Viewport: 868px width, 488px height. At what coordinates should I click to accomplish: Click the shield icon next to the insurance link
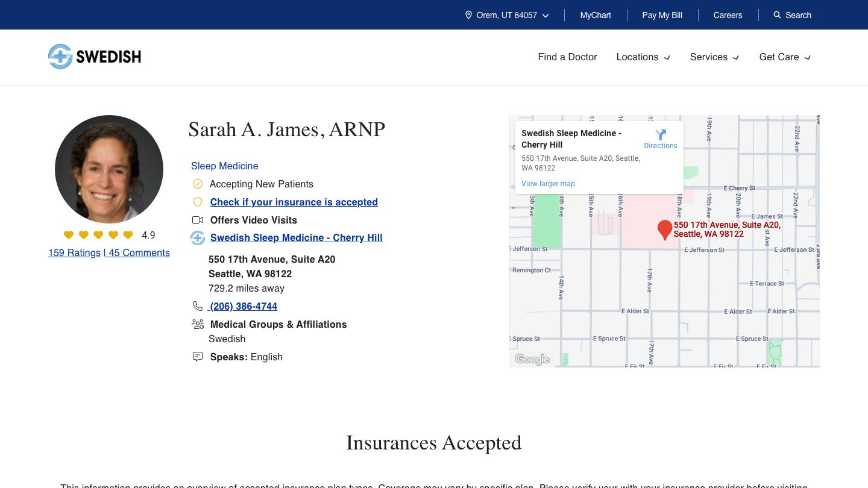point(198,202)
